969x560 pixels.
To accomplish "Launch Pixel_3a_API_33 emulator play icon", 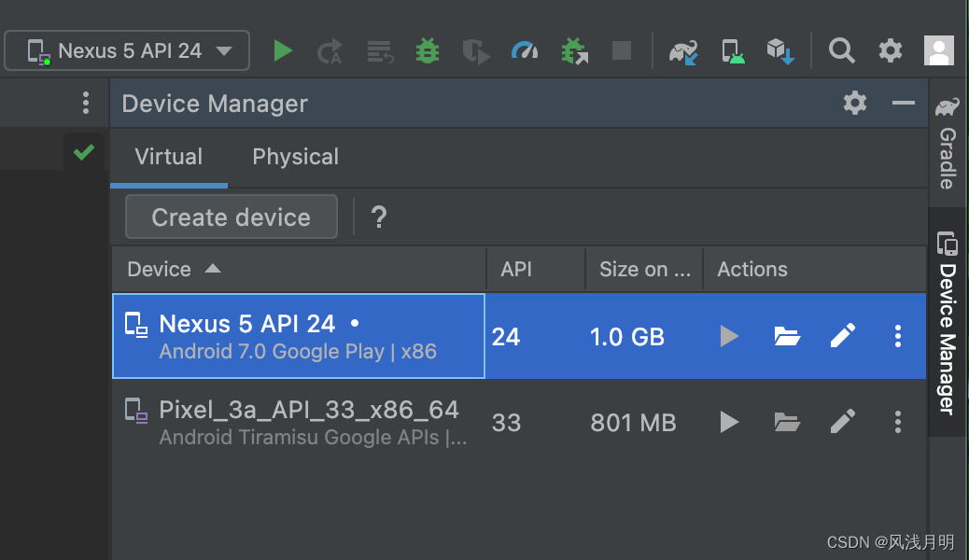I will [729, 423].
